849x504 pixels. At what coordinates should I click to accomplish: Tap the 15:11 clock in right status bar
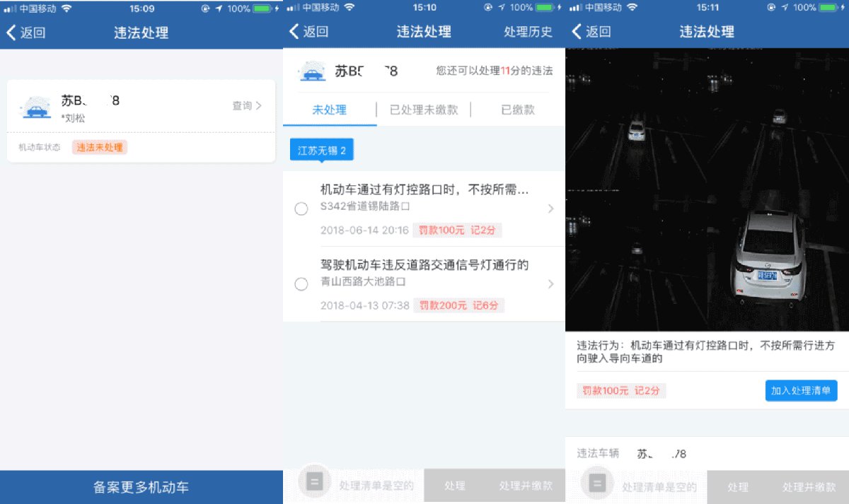point(708,8)
